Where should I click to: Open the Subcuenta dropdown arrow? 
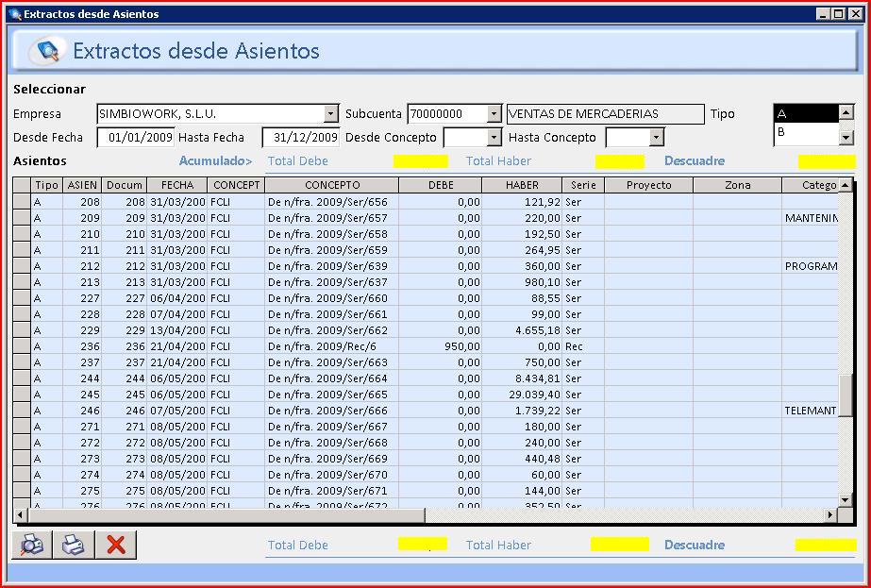tap(494, 114)
